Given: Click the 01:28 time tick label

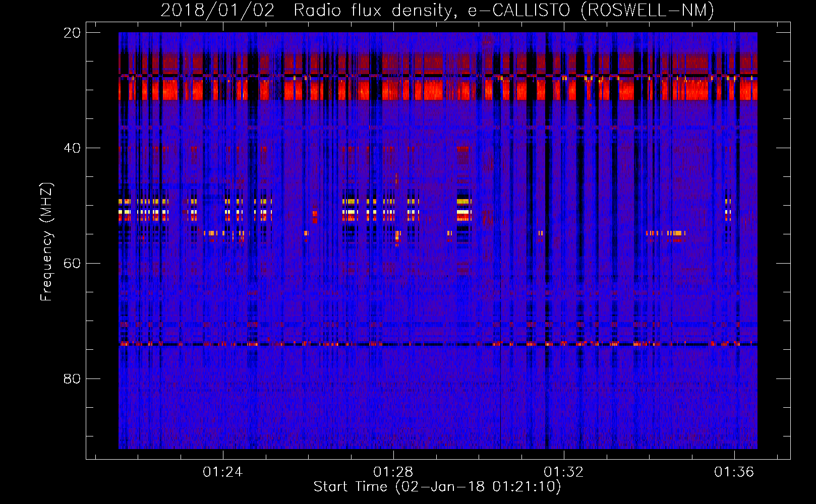Looking at the screenshot, I should coord(393,472).
